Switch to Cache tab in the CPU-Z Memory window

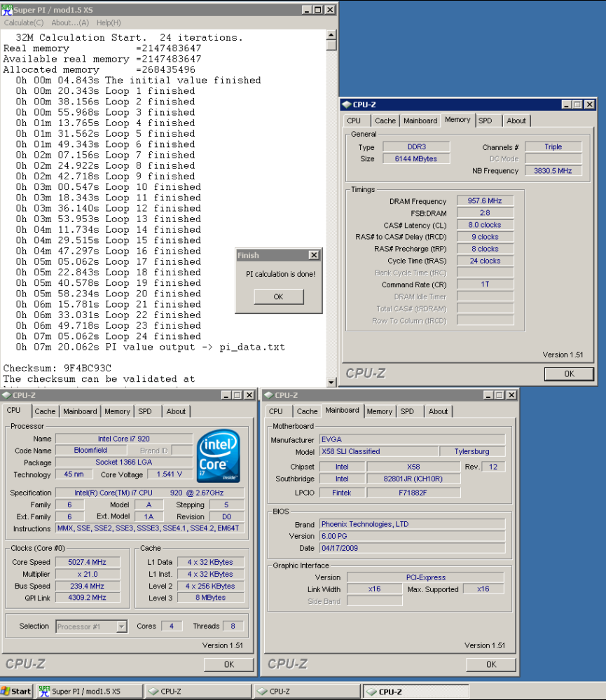[385, 121]
